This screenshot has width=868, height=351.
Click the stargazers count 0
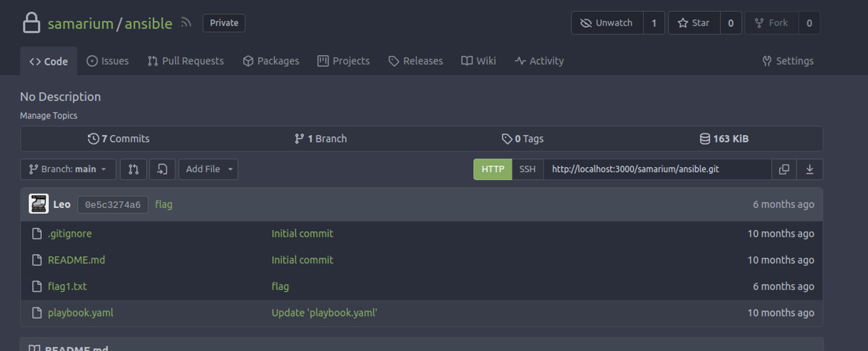pos(731,23)
